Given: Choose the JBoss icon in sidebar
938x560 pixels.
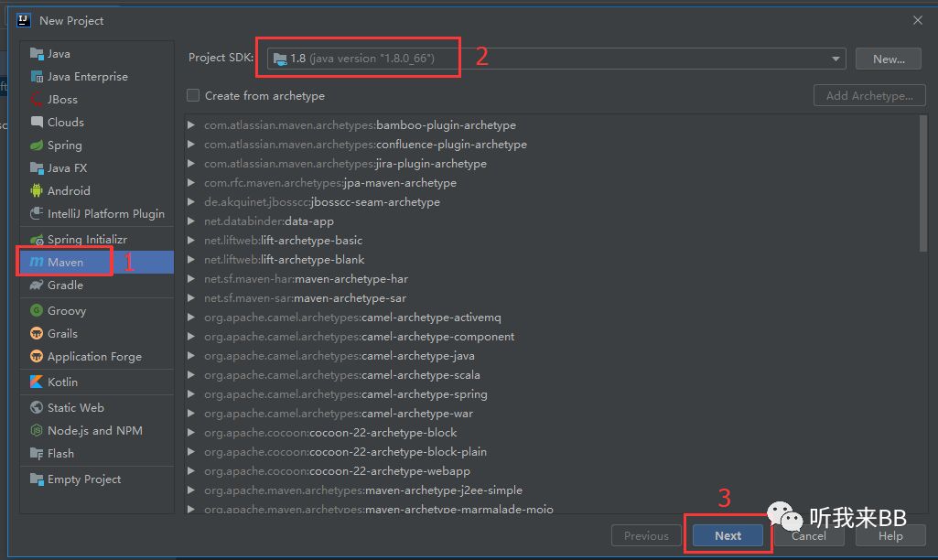Looking at the screenshot, I should click(x=37, y=100).
